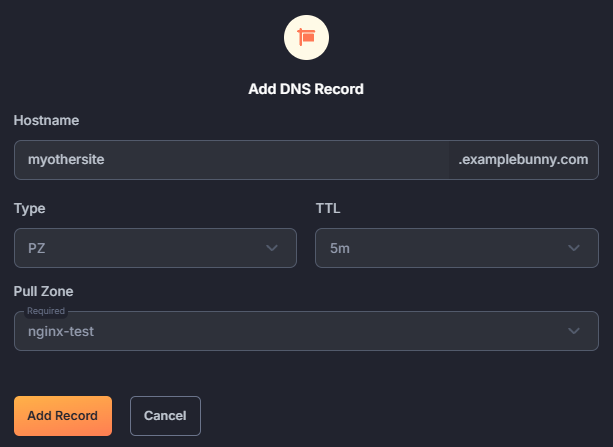Click the TTL dropdown chevron arrow
613x447 pixels.
pyautogui.click(x=574, y=248)
